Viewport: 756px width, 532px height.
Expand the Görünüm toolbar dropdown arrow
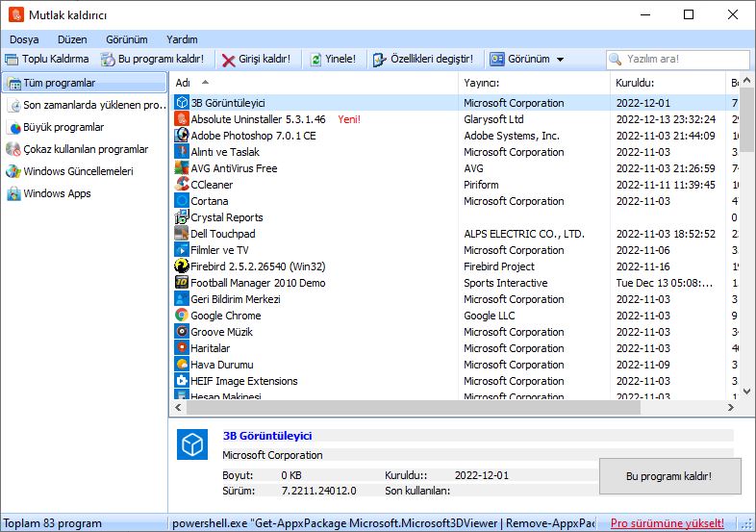(560, 60)
